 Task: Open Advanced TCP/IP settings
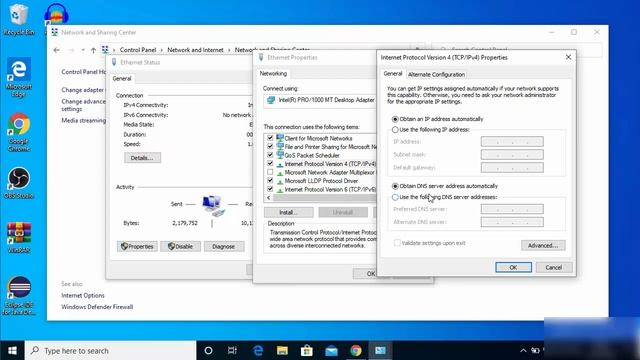[x=543, y=245]
